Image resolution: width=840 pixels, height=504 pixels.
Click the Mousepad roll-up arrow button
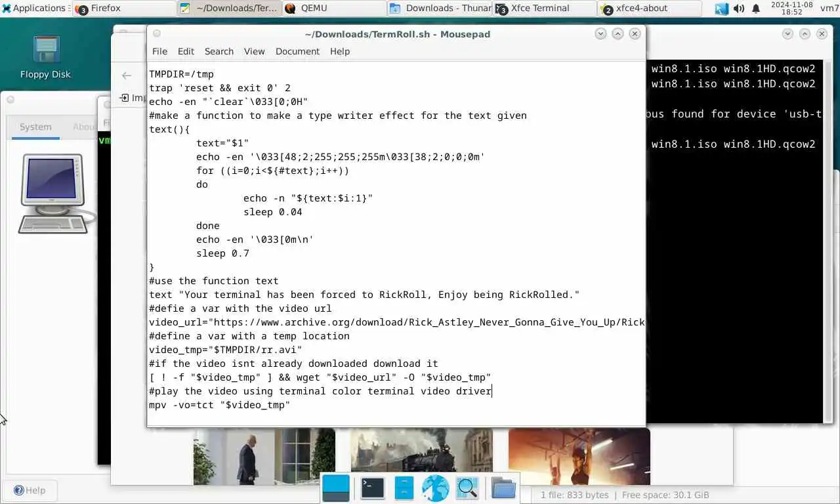pos(600,33)
